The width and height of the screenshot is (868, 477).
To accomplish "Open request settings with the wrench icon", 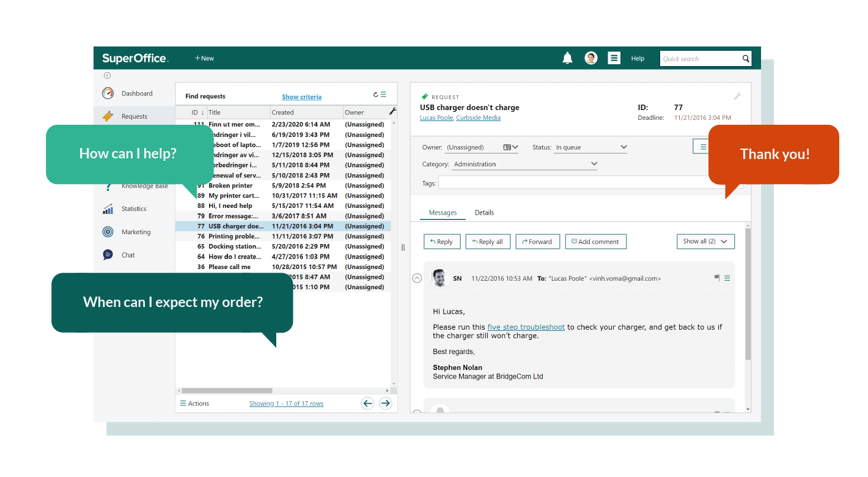I will pyautogui.click(x=737, y=96).
